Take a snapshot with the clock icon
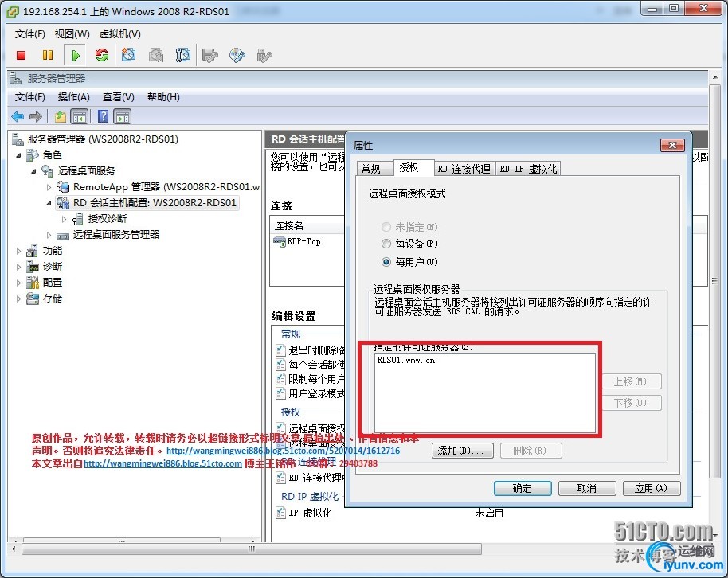 click(x=128, y=55)
